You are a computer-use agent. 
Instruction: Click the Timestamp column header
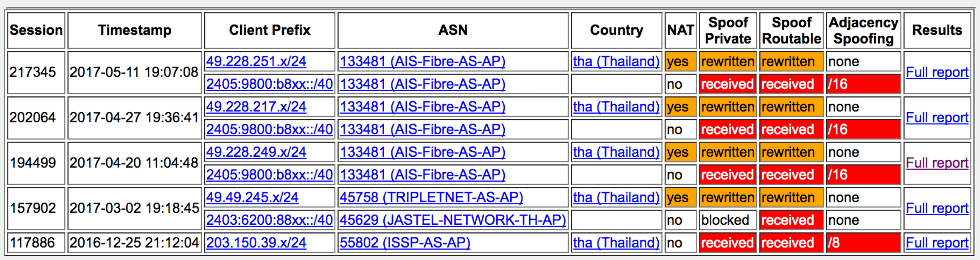tap(135, 30)
